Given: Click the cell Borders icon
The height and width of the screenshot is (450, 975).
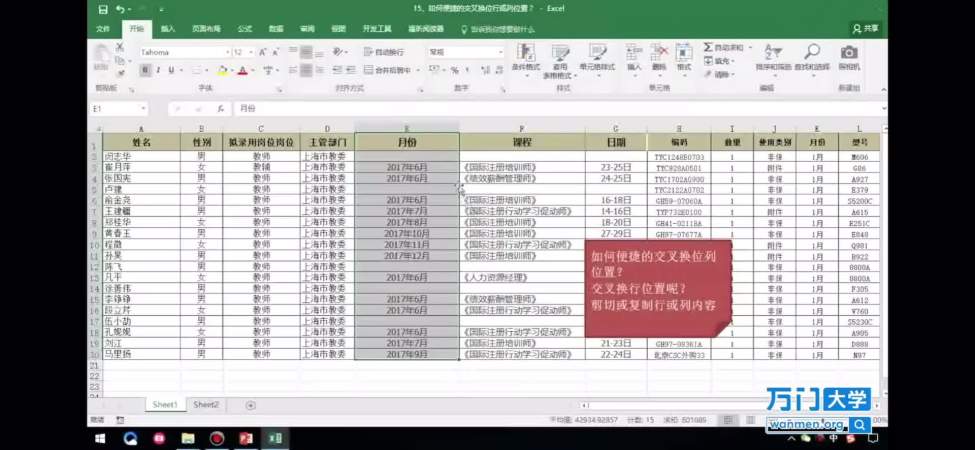Looking at the screenshot, I should coord(196,70).
